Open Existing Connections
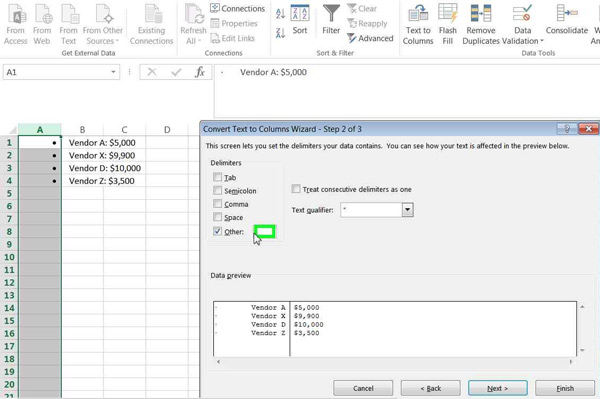This screenshot has width=600, height=399. 152,24
